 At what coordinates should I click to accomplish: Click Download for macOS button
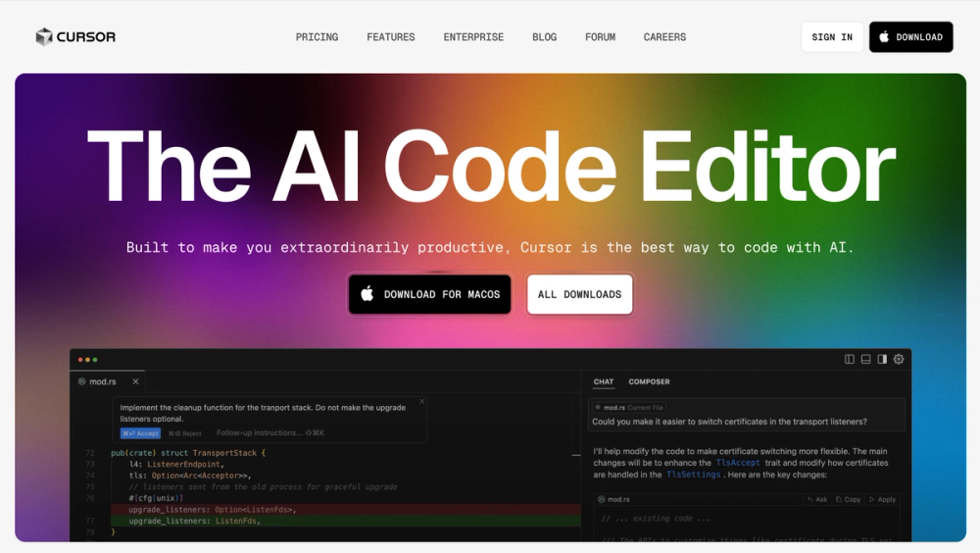tap(430, 294)
